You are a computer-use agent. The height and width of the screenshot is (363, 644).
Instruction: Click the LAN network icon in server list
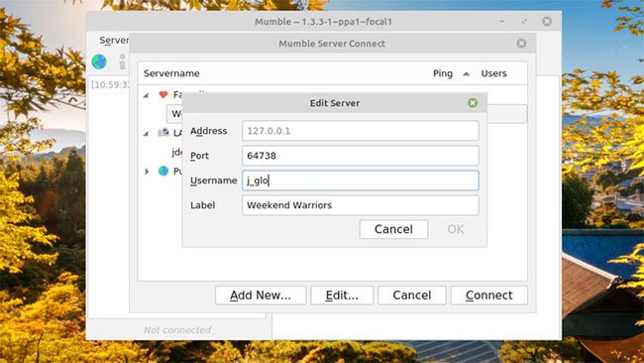click(x=163, y=132)
